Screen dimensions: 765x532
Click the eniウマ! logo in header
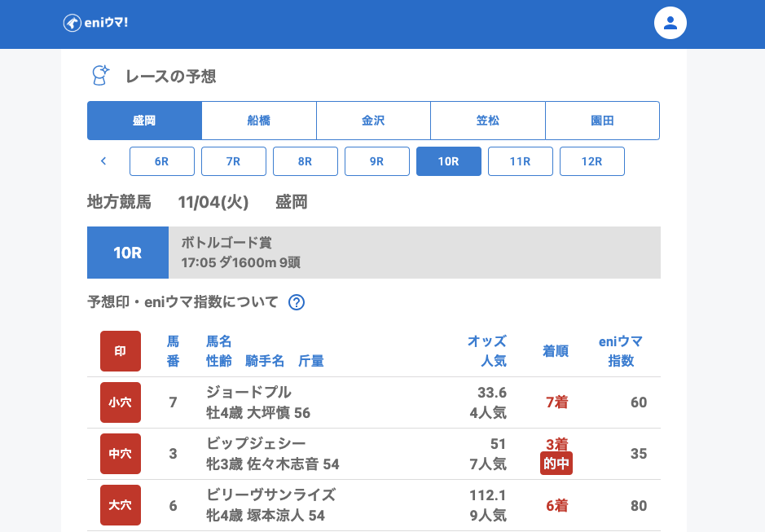click(x=96, y=23)
